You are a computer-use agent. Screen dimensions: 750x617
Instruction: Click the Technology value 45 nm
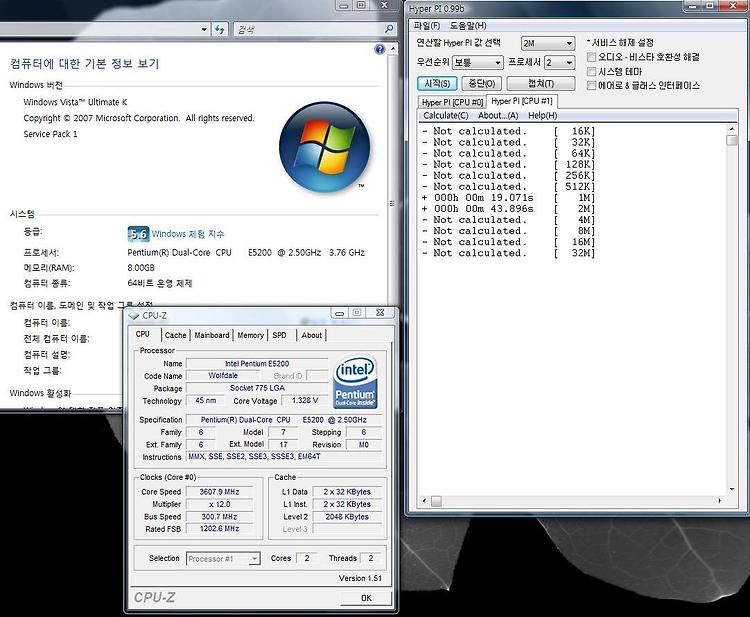[206, 400]
